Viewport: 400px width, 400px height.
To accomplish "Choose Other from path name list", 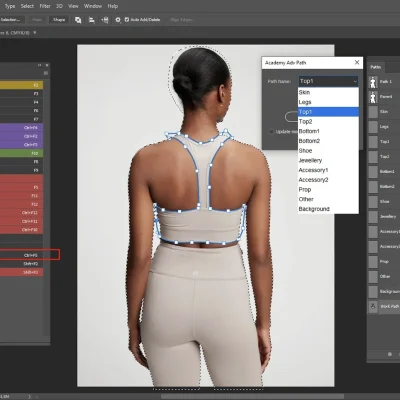I will (x=328, y=199).
